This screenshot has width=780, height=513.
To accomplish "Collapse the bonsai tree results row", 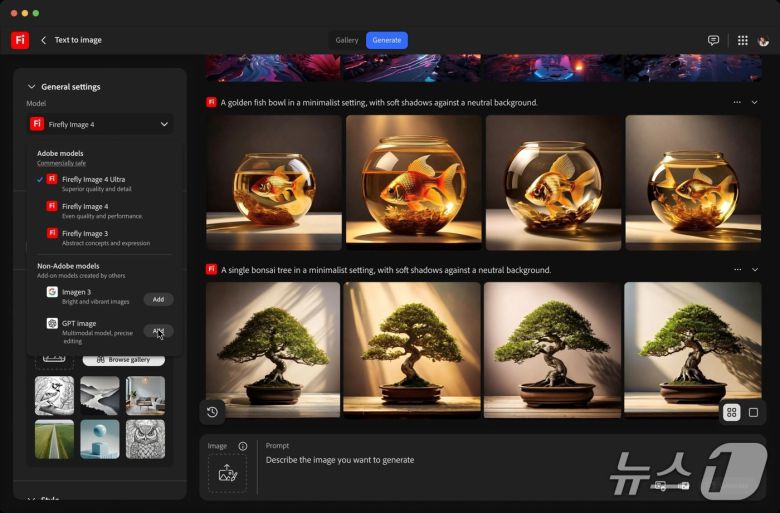I will (754, 270).
